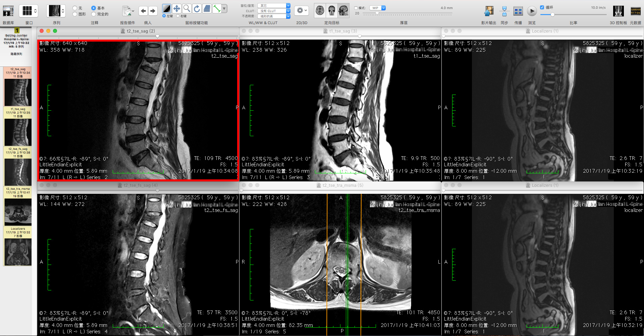Image resolution: width=644 pixels, height=336 pixels.
Task: Click the 'WL: 358 WW: 718' overlay text
Action: click(x=62, y=50)
